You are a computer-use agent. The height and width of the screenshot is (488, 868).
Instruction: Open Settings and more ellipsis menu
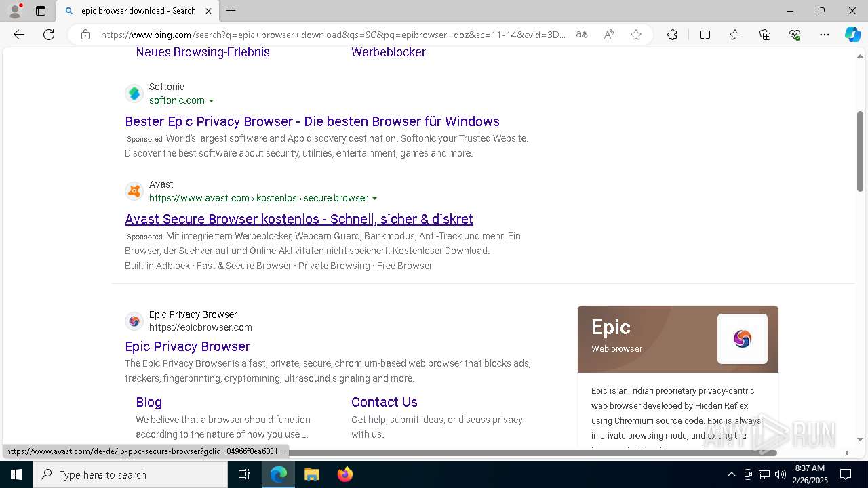click(825, 35)
